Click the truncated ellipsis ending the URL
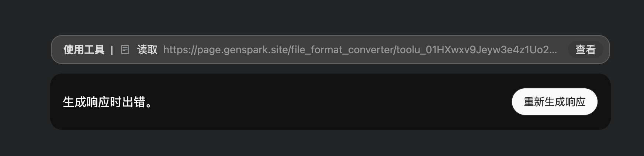 tap(553, 50)
